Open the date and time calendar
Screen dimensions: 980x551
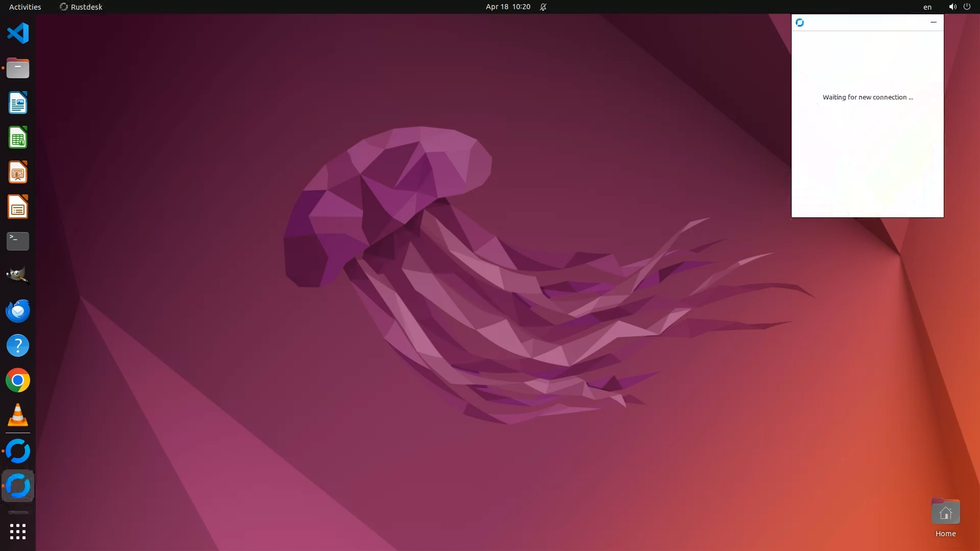[x=508, y=7]
